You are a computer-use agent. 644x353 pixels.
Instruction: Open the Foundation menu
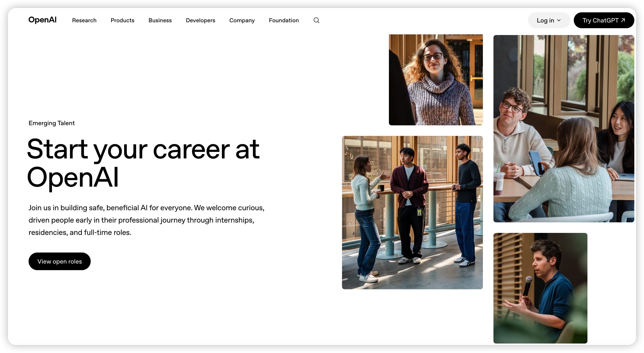click(284, 20)
